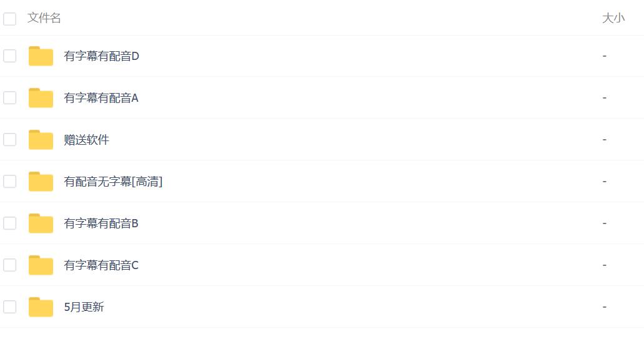This screenshot has width=644, height=339.
Task: Check the box for 赠送软件
Action: coord(10,140)
